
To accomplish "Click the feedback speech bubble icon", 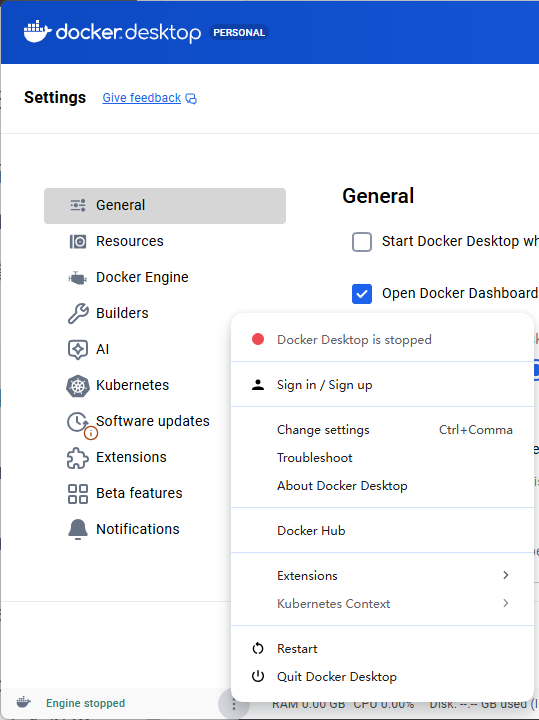I will point(191,98).
